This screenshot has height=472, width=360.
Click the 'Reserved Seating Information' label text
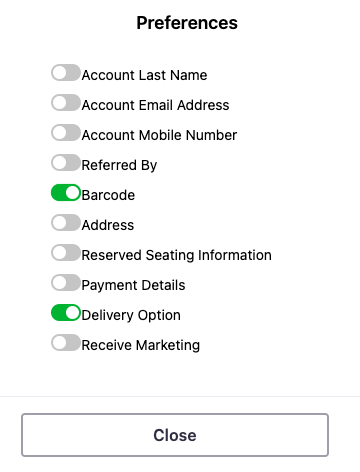(x=177, y=255)
